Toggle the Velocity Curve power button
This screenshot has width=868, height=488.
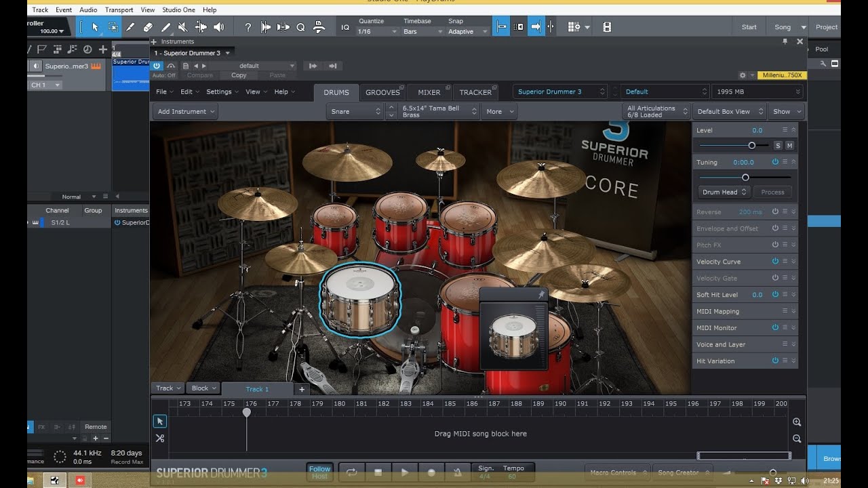tap(775, 261)
